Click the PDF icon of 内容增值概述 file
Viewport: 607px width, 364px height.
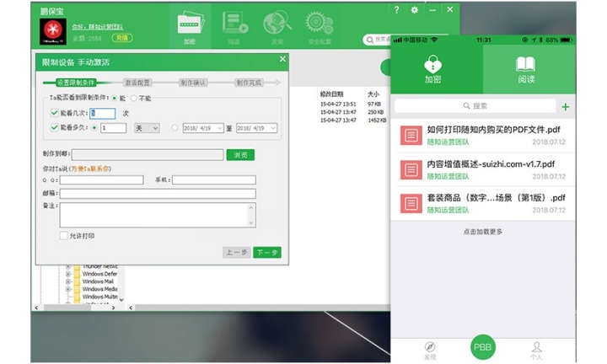click(x=411, y=169)
